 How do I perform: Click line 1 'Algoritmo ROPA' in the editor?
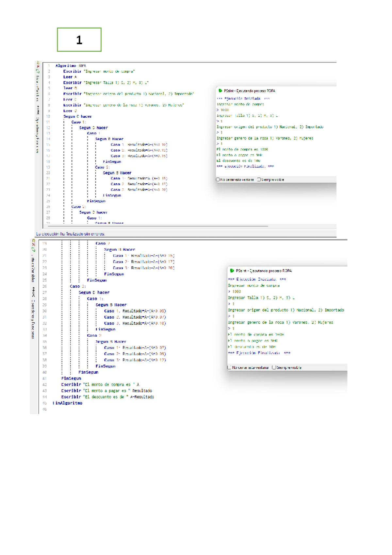pos(71,66)
